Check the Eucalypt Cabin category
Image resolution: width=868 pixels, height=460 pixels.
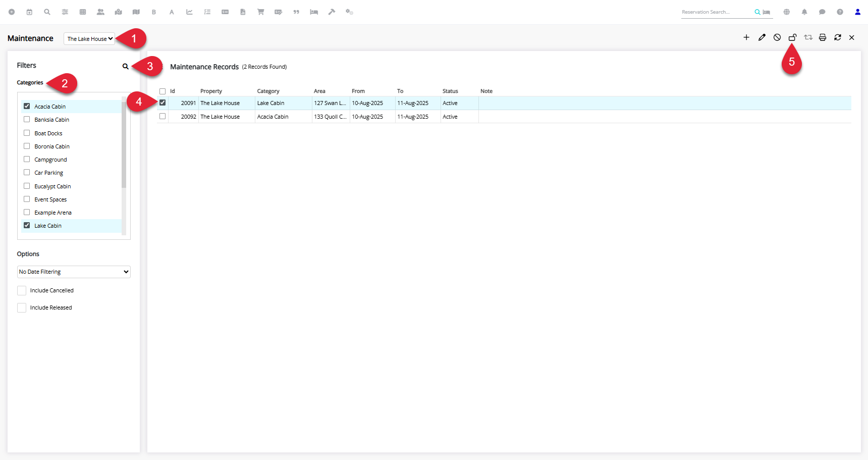(27, 186)
